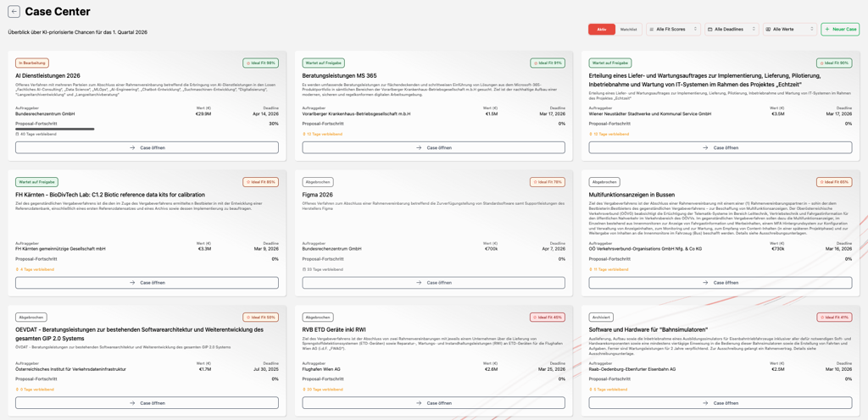Click the back arrow next to Case Center

click(14, 12)
